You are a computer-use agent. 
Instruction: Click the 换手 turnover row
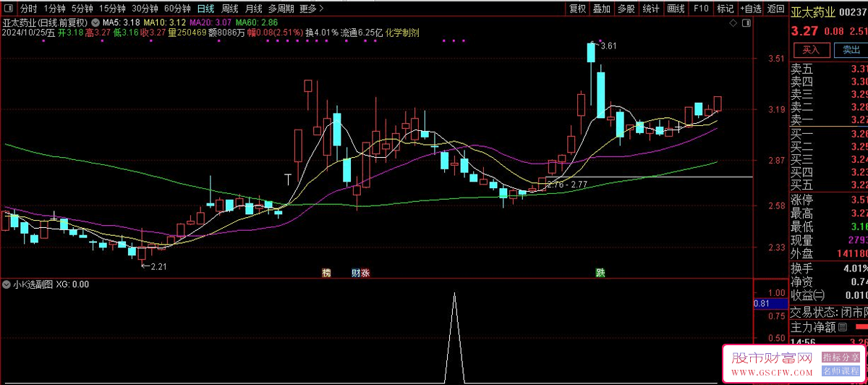pyautogui.click(x=829, y=268)
